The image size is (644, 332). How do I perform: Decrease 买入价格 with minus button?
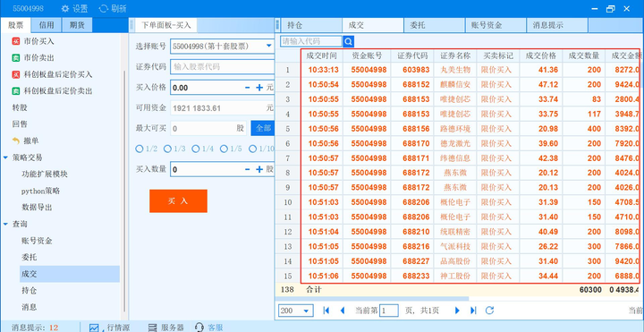pyautogui.click(x=247, y=88)
